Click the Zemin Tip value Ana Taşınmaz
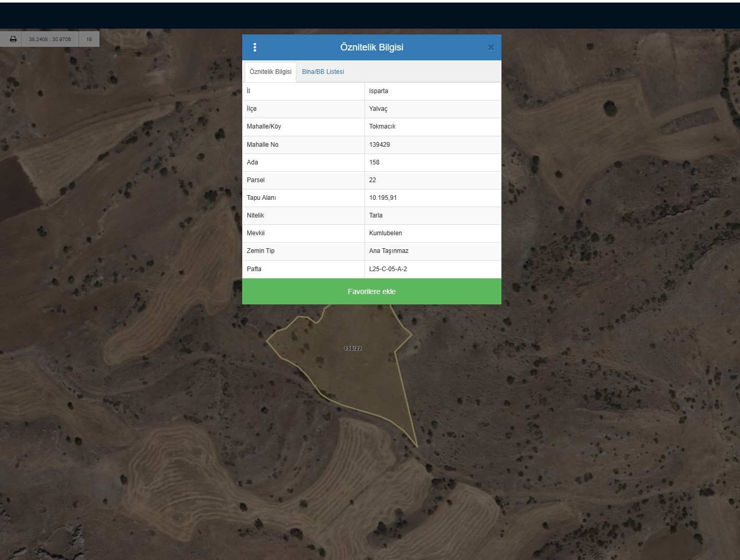Viewport: 740px width, 560px height. pos(388,251)
